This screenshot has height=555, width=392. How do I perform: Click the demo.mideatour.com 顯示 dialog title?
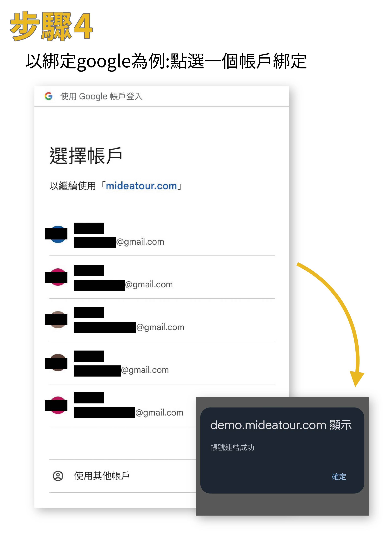(x=281, y=425)
